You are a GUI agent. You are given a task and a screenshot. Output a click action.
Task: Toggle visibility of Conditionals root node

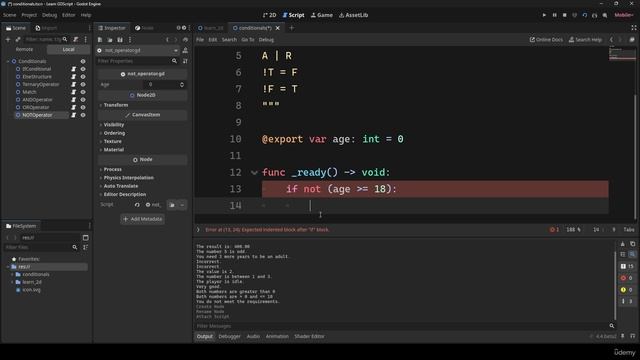83,61
